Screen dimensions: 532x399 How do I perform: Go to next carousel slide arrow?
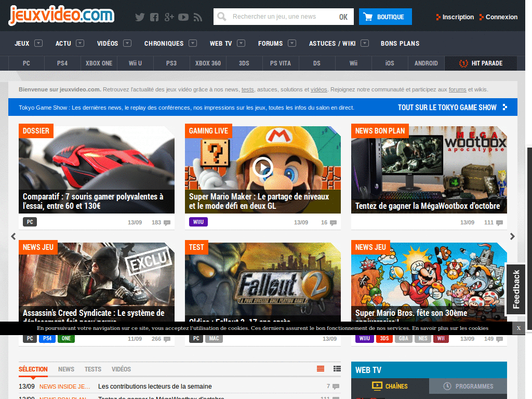point(512,236)
